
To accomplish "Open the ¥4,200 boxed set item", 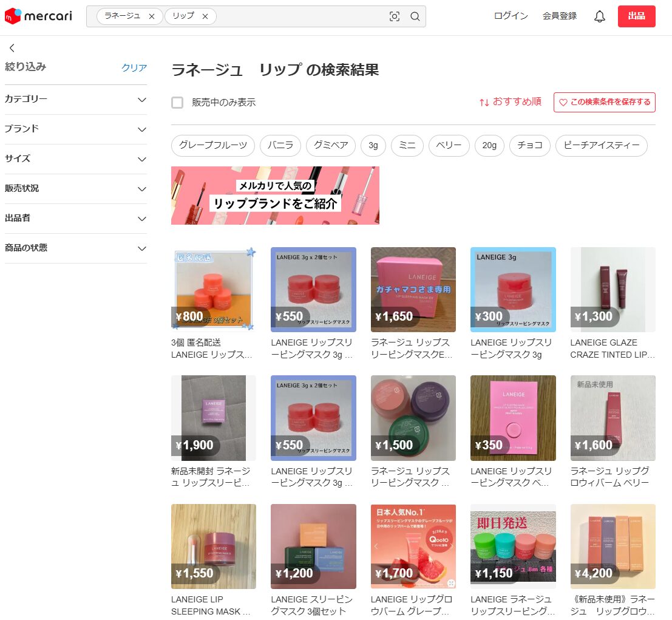I will [x=613, y=547].
